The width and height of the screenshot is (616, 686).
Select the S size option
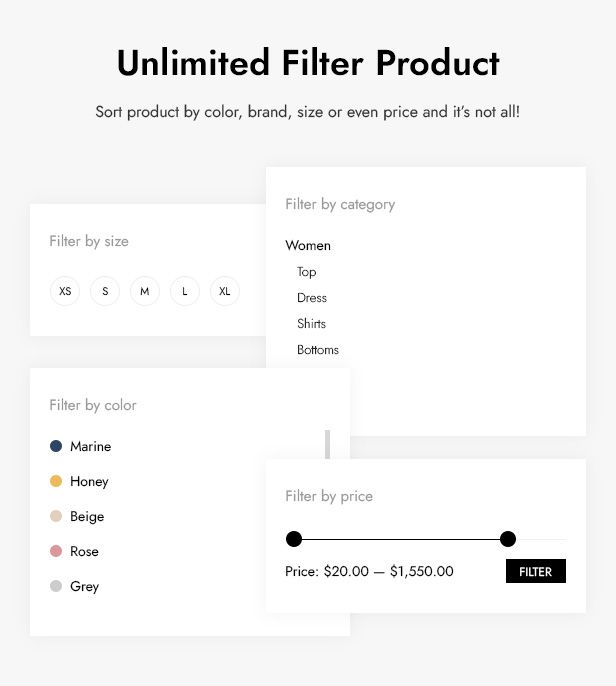[105, 291]
